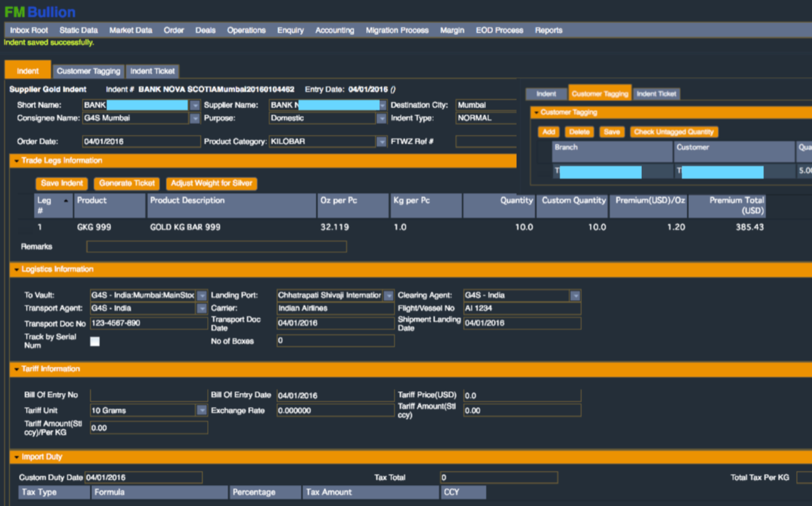Switch to main Customer Tagging tab
This screenshot has height=506, width=812.
[88, 71]
